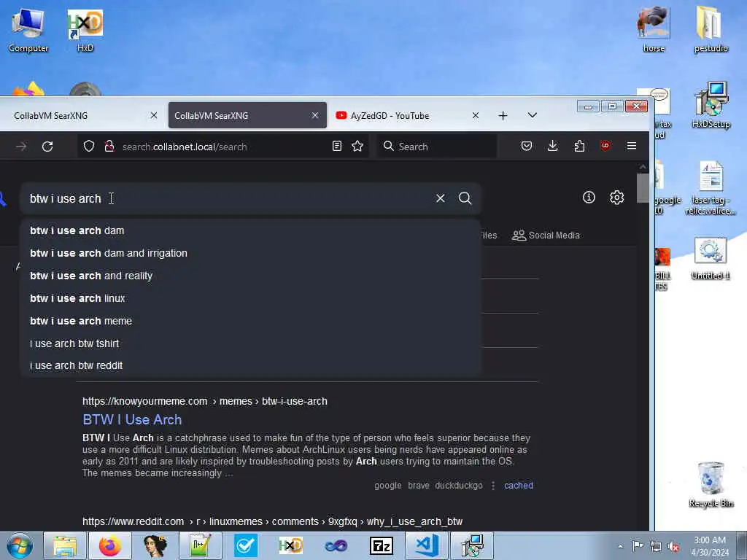Open the cached link of first result

tap(519, 485)
